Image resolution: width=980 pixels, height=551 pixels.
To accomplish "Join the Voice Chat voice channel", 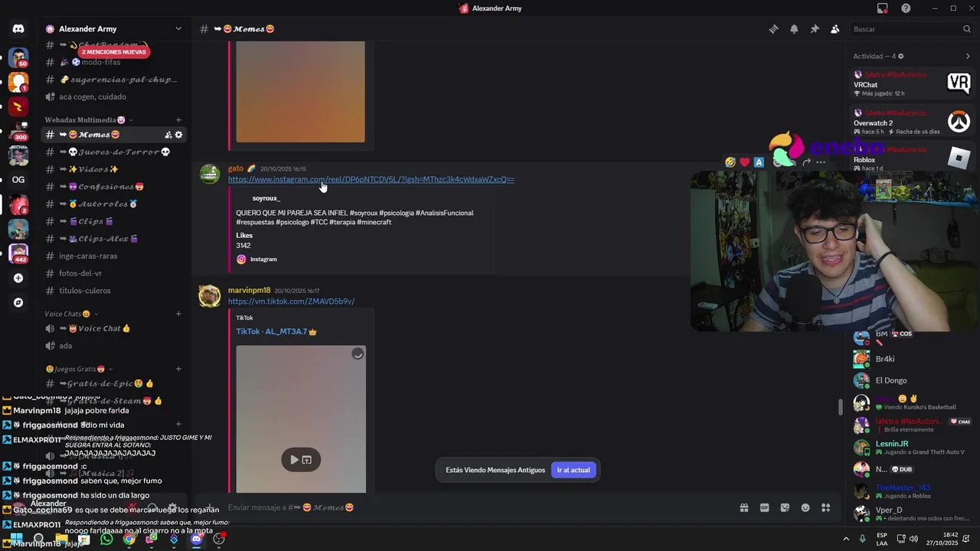I will click(115, 328).
